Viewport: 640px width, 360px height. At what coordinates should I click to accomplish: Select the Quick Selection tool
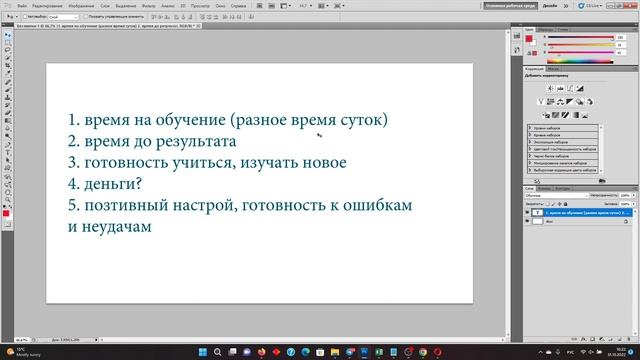pos(7,58)
